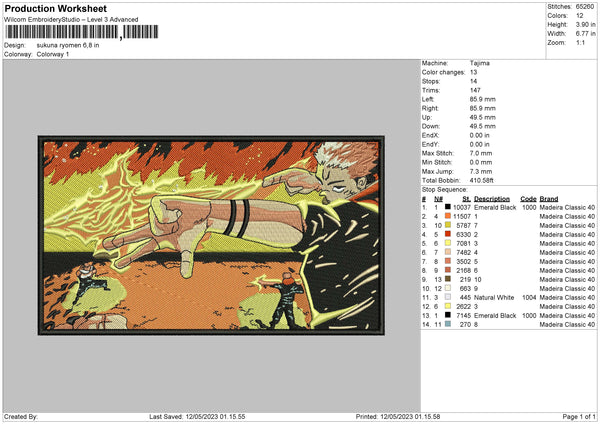
Task: Click the Production Worksheet title
Action: click(x=55, y=8)
